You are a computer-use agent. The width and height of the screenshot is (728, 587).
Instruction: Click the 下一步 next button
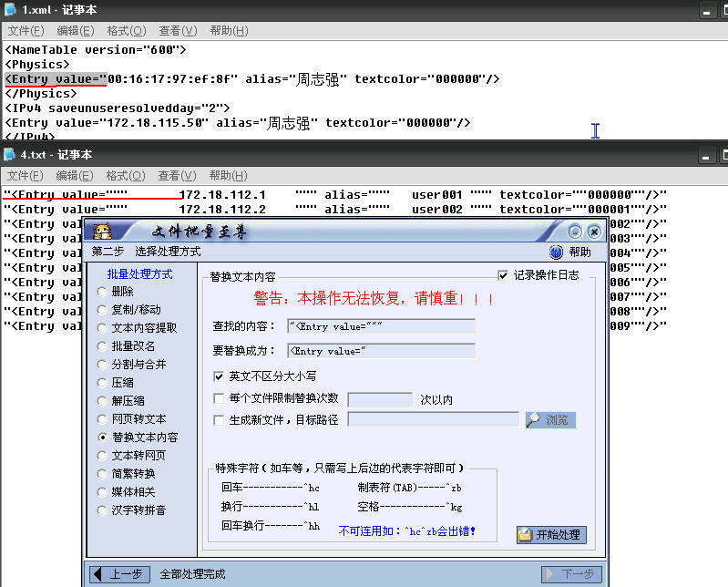pyautogui.click(x=571, y=574)
